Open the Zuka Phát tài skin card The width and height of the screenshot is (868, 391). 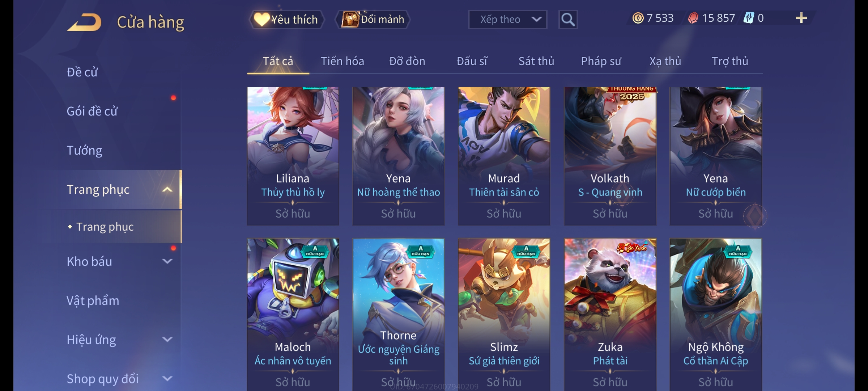click(610, 314)
